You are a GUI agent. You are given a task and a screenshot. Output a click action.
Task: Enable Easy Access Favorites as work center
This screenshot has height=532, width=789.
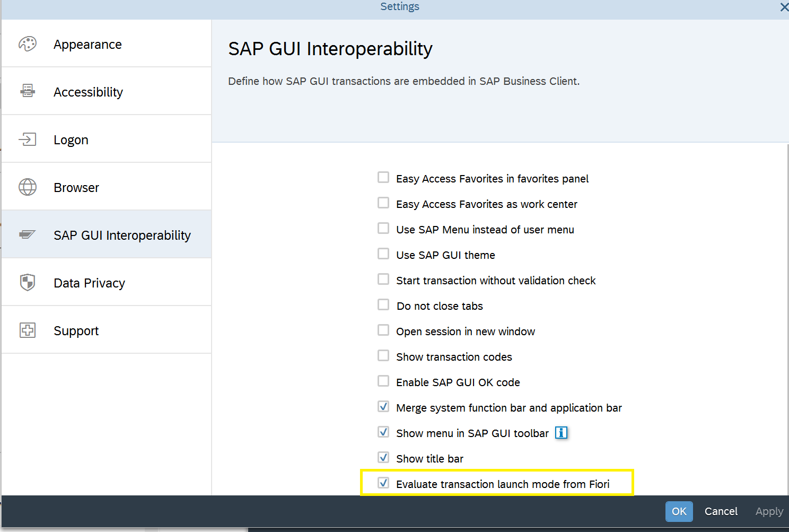click(x=383, y=203)
